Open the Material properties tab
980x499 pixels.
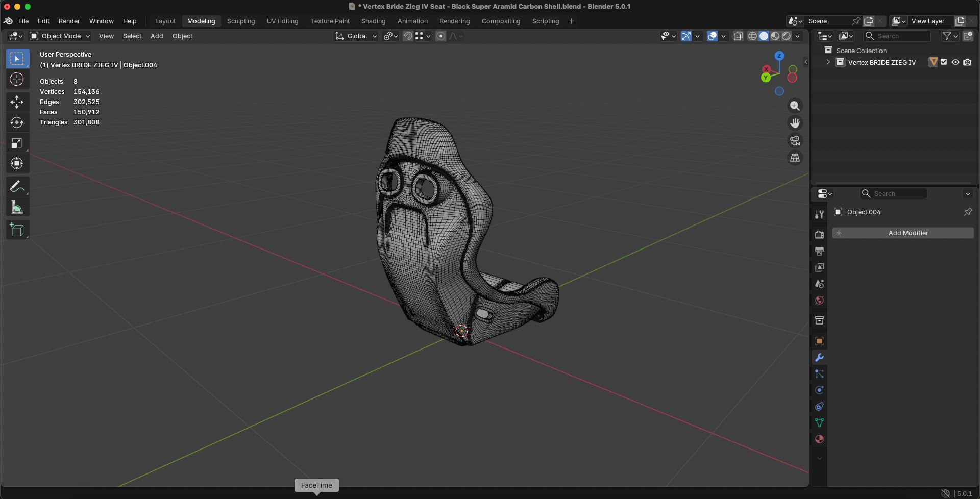(819, 439)
